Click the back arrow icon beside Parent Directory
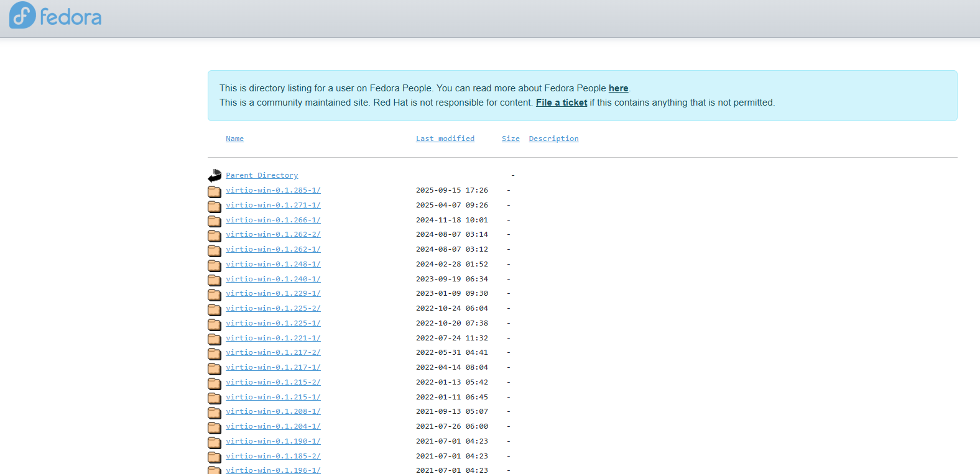Image resolution: width=980 pixels, height=474 pixels. [x=215, y=176]
